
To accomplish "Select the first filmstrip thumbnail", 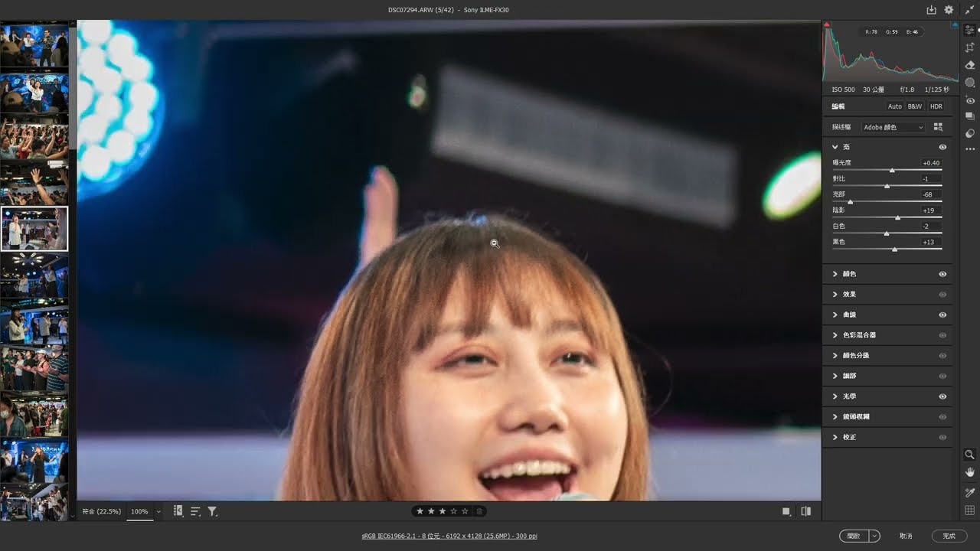I will click(34, 46).
